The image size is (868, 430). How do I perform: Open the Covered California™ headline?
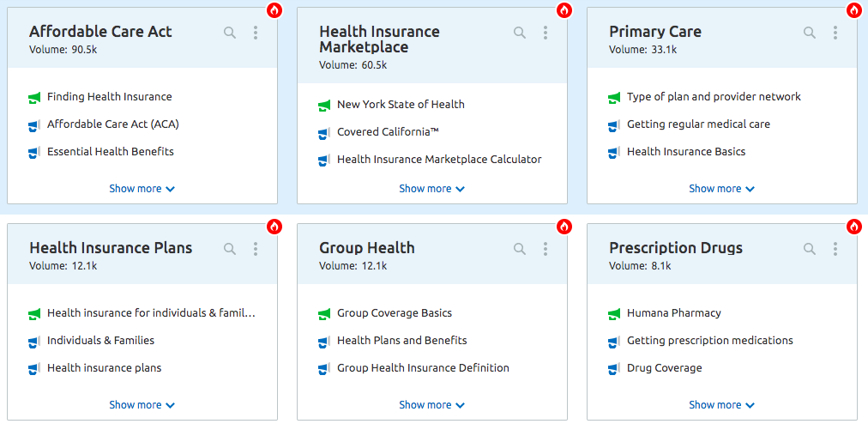click(388, 132)
